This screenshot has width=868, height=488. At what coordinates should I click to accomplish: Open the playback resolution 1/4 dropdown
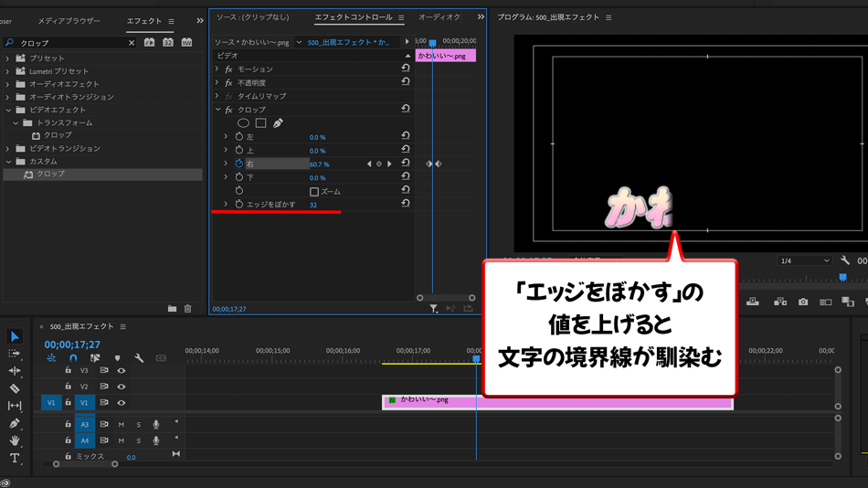(x=804, y=261)
